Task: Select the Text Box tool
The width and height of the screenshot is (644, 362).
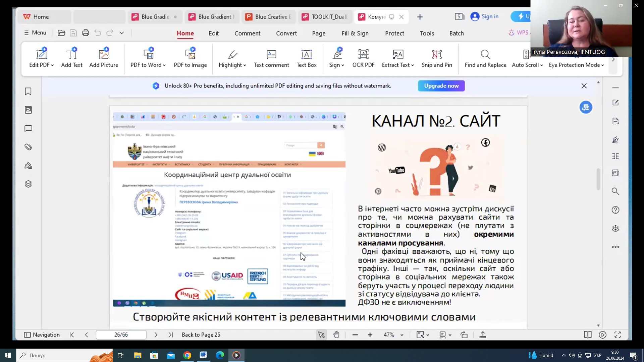Action: click(x=306, y=58)
